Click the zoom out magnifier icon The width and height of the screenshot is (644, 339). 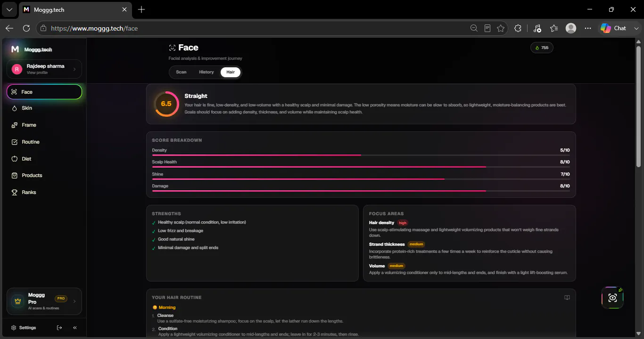[474, 28]
